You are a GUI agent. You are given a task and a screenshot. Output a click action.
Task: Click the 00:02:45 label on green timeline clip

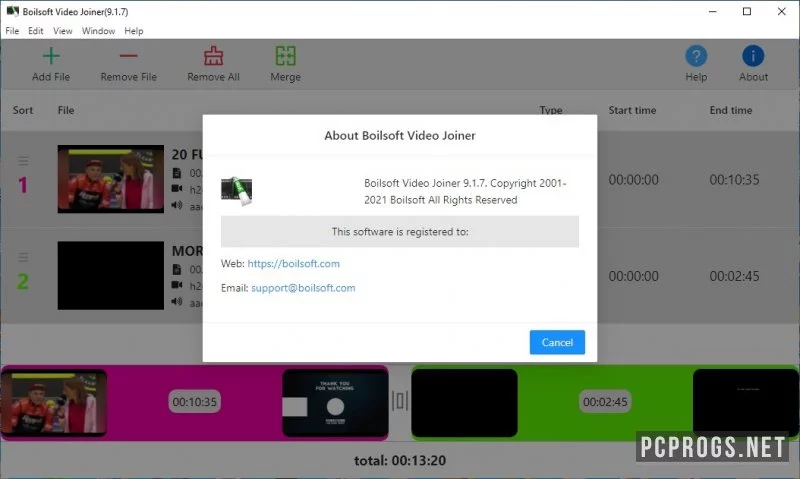605,402
